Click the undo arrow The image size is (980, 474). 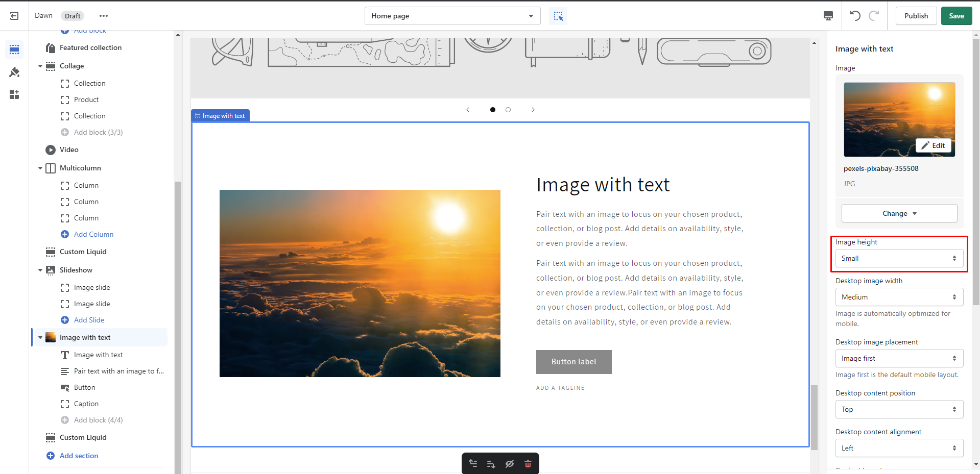[855, 16]
